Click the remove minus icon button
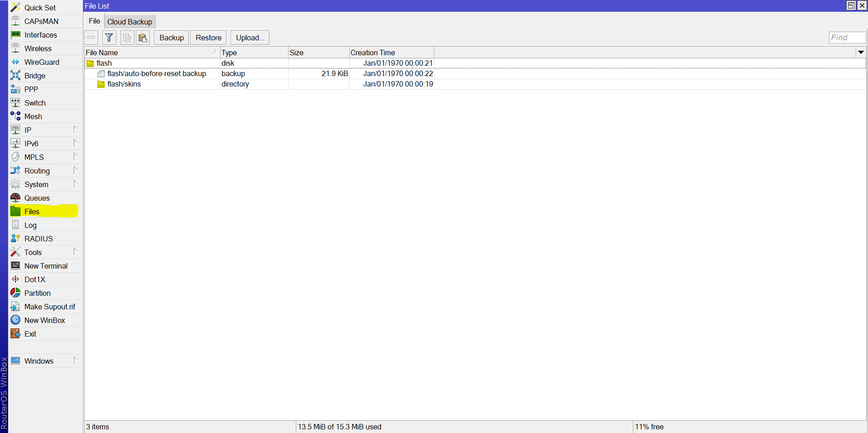The image size is (868, 433). tap(92, 38)
